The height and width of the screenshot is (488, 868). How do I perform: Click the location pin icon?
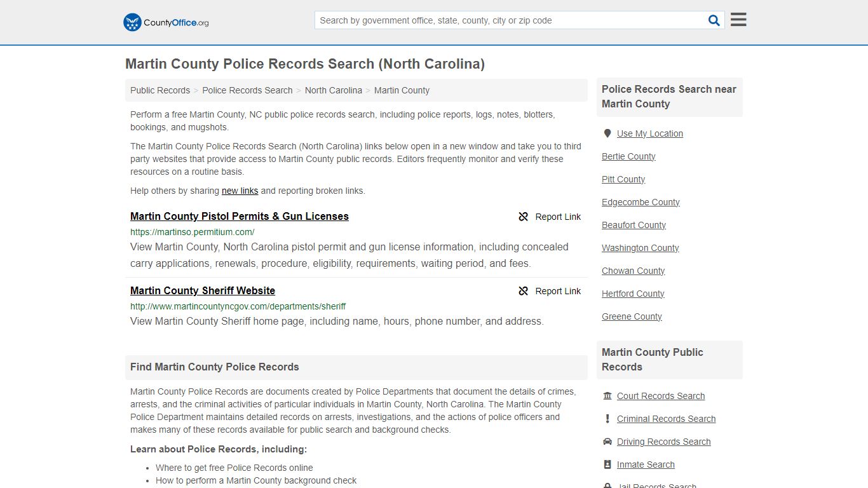click(x=607, y=133)
